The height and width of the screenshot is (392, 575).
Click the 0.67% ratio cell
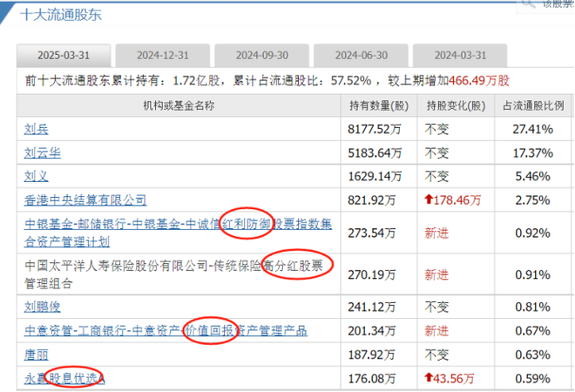pyautogui.click(x=533, y=331)
